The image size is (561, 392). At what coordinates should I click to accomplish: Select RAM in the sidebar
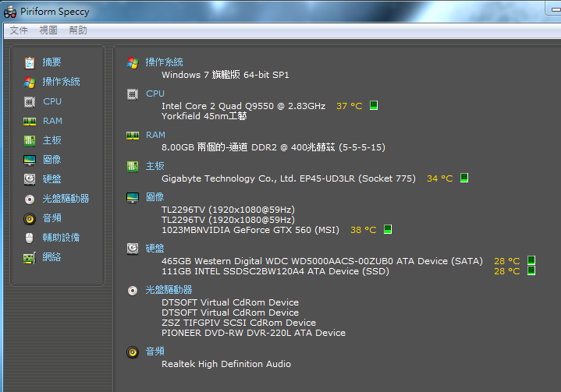(52, 121)
